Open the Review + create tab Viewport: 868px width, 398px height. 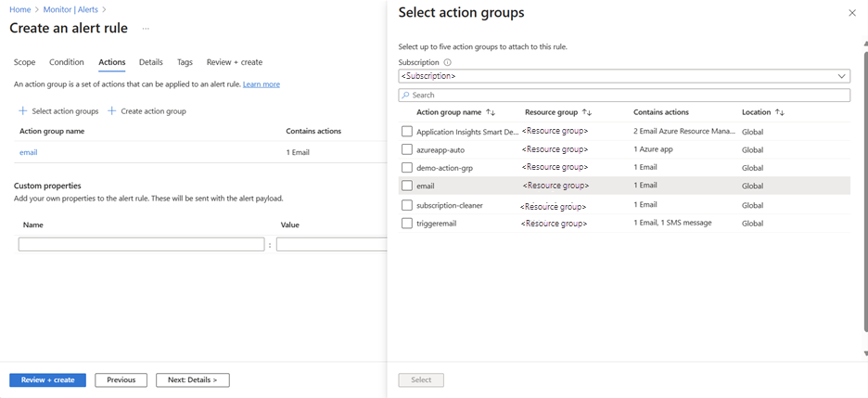point(234,62)
